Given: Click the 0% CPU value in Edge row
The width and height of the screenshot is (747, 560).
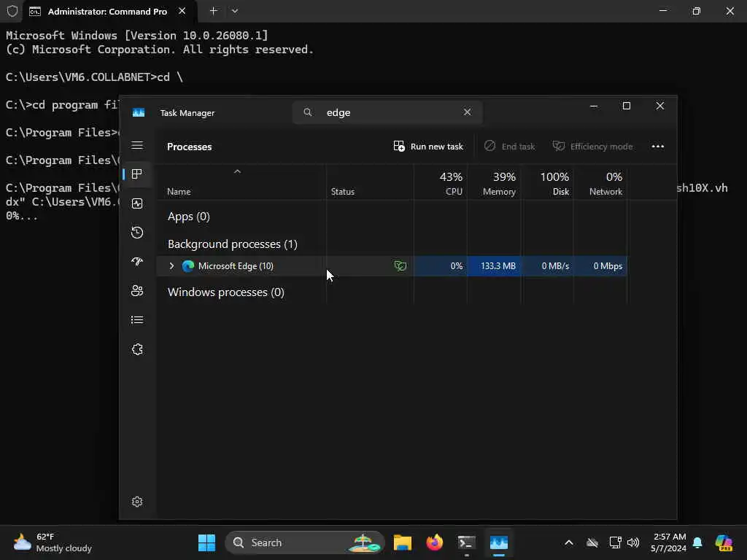Looking at the screenshot, I should 441,266.
